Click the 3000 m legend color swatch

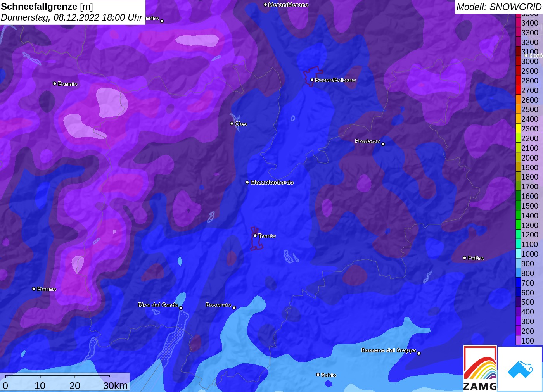(x=518, y=61)
